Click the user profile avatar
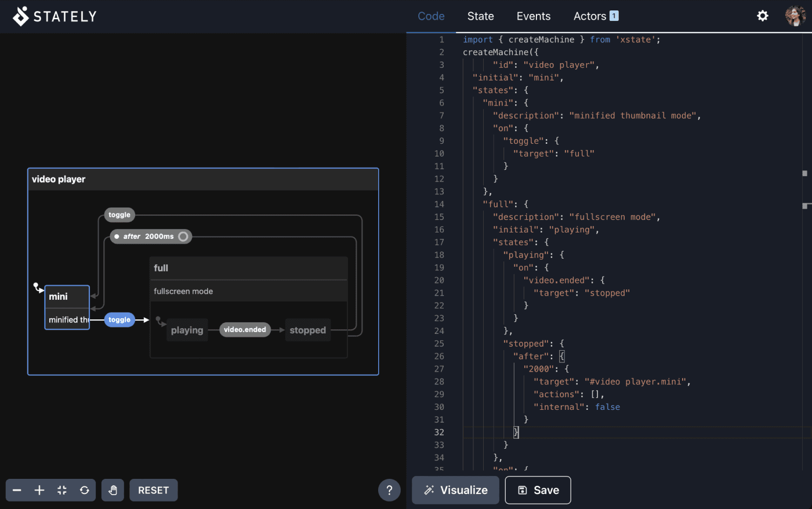Viewport: 812px width, 509px height. [795, 16]
